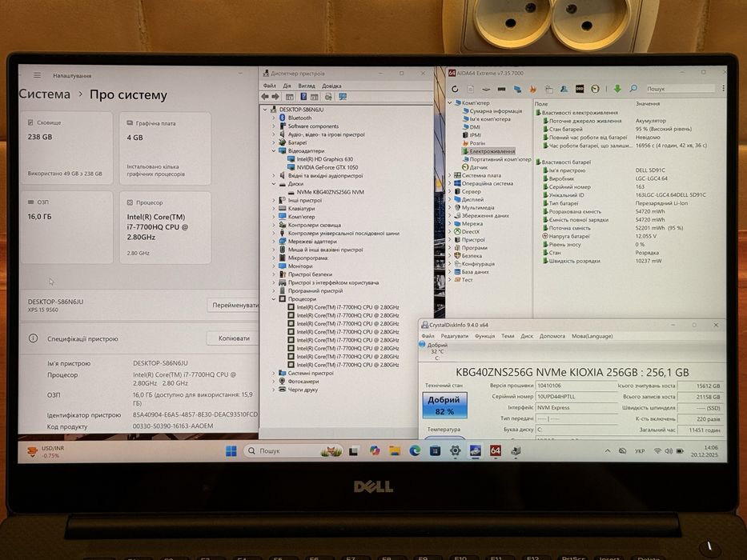Launch AIDA64 stability test flame toolbar icon
Image resolution: width=747 pixels, height=560 pixels.
click(x=532, y=89)
